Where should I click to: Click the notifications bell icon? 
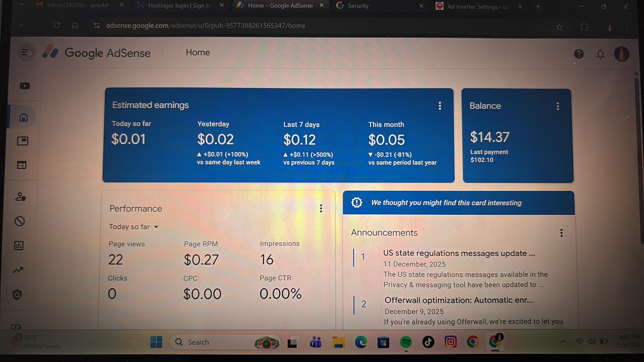point(600,54)
